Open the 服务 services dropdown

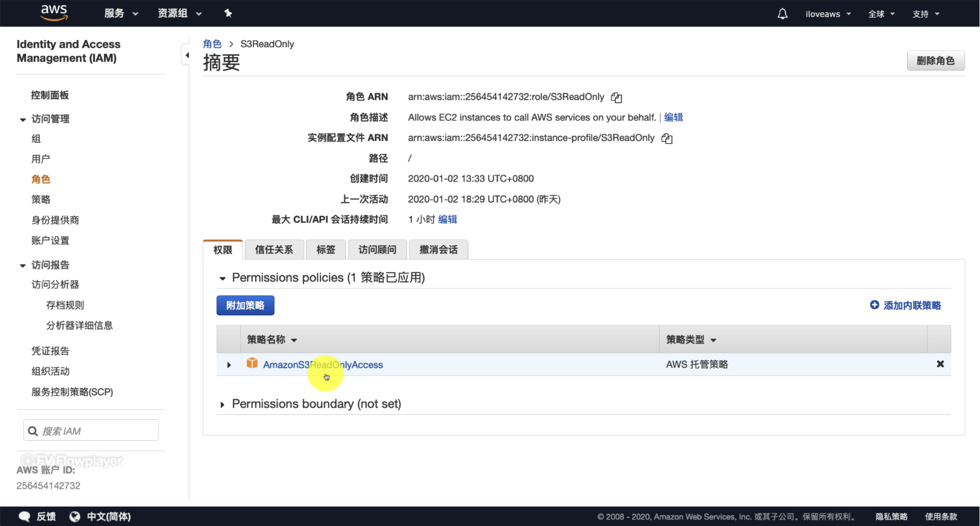(121, 13)
